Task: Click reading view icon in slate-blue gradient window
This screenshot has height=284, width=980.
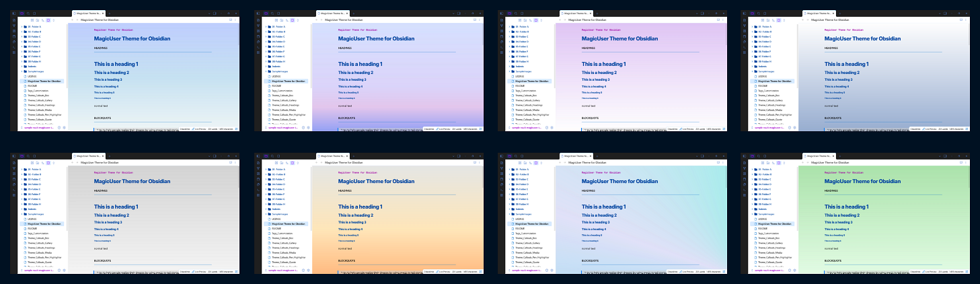Action: point(963,20)
